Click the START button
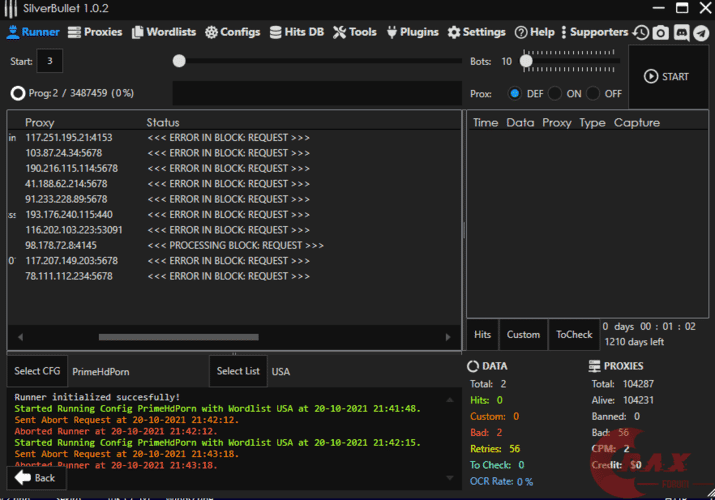 (666, 77)
